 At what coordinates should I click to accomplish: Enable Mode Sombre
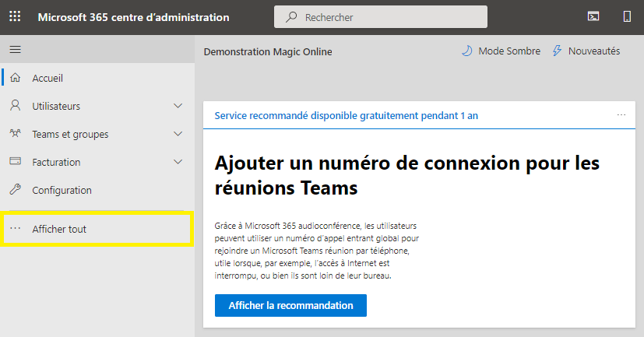pos(501,51)
